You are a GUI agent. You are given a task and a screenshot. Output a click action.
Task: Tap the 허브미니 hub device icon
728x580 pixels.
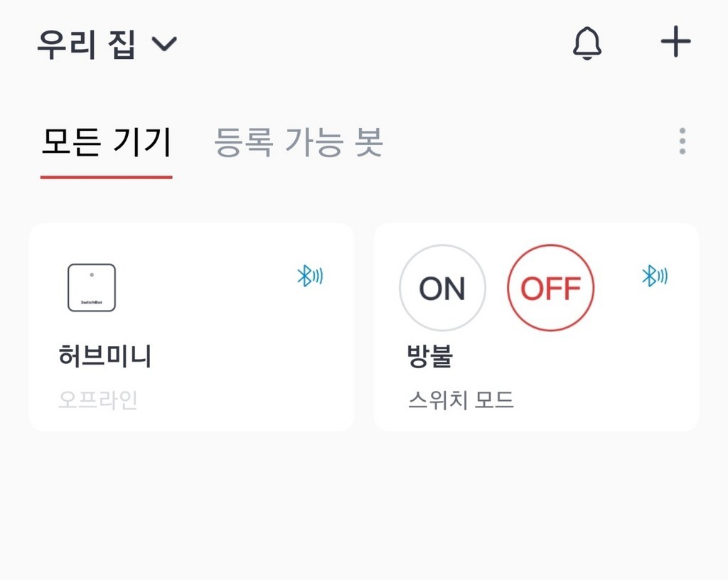[92, 288]
